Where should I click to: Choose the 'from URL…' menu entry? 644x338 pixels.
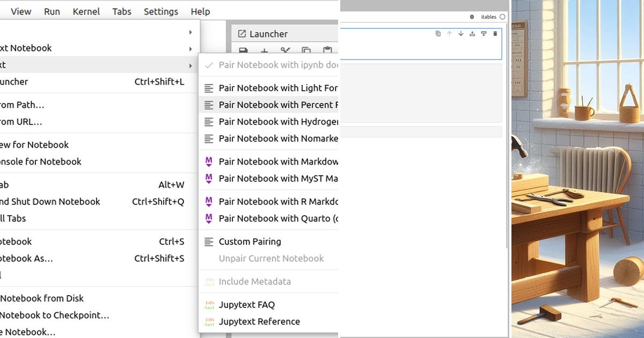click(99, 122)
